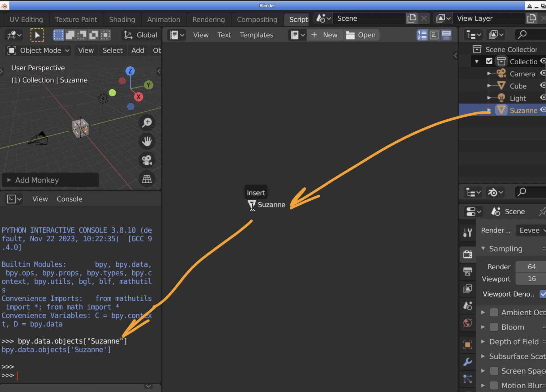Adjust the Viewport samples value field
Image resolution: width=546 pixels, height=392 pixels.
coord(531,279)
